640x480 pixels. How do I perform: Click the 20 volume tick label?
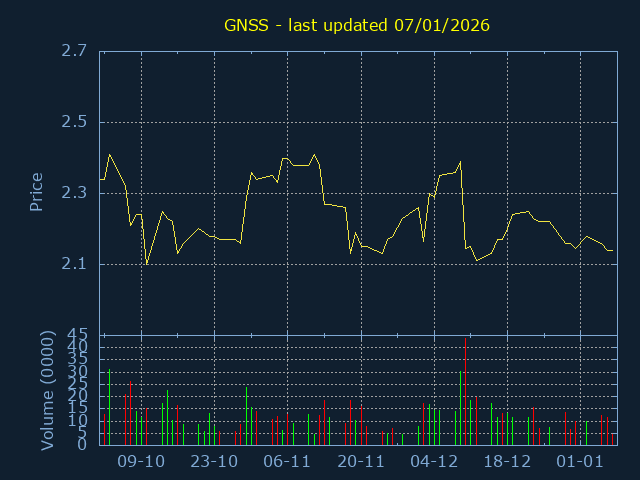(x=77, y=396)
